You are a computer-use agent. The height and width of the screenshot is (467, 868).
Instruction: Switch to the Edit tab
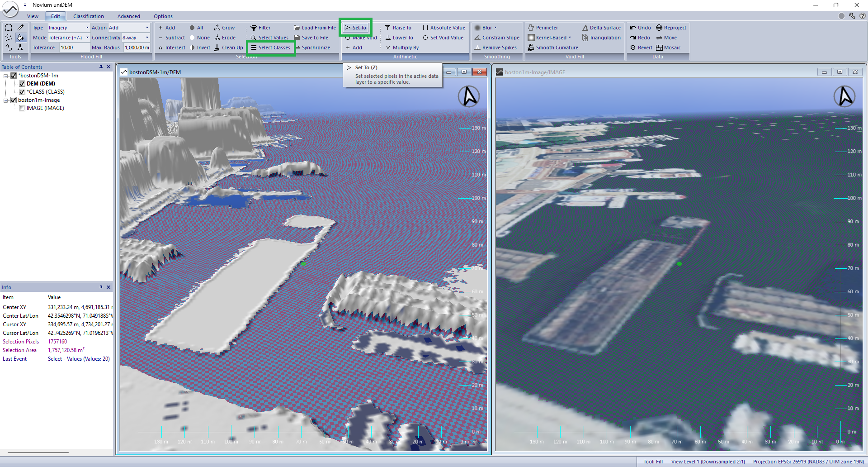(x=56, y=16)
